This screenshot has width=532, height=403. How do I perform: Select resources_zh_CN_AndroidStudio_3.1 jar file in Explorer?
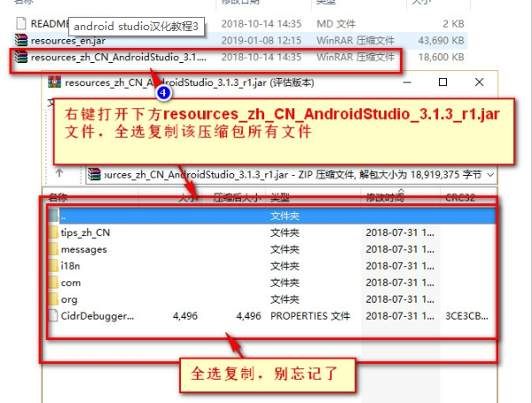240,57
